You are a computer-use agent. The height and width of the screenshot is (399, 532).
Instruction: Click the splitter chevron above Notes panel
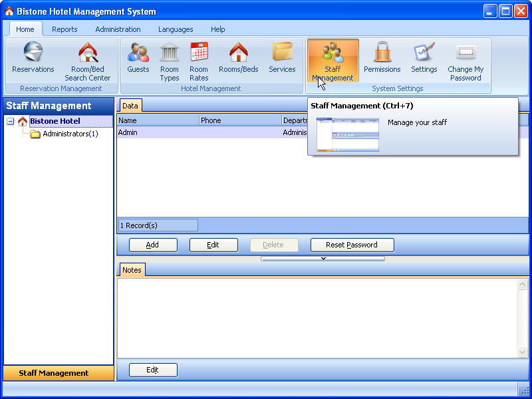323,259
